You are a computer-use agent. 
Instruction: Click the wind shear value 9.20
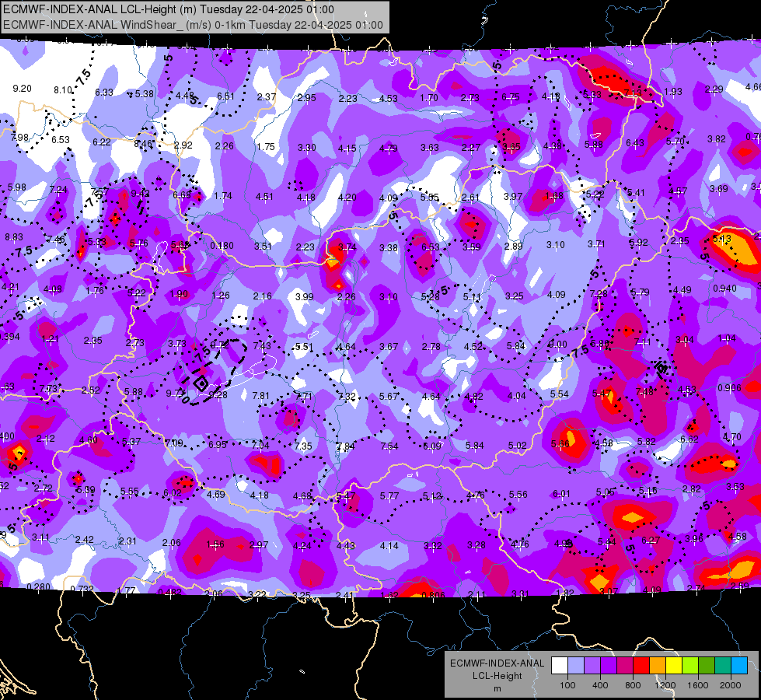[22, 89]
